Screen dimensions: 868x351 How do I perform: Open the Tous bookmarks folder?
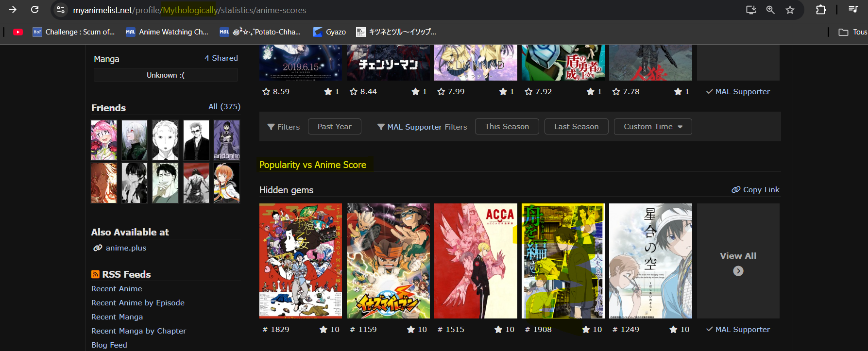tap(853, 32)
